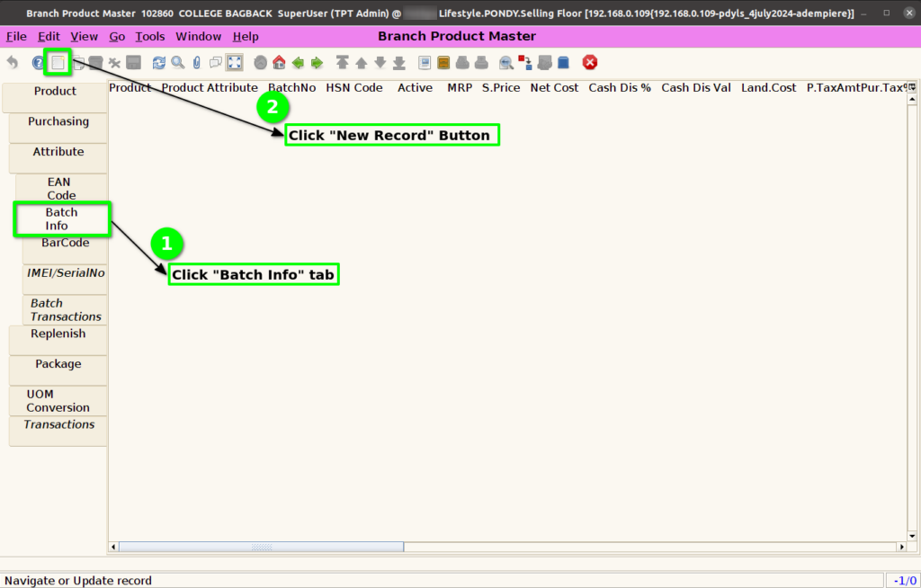The image size is (921, 588).
Task: Click the Copy Record toolbar icon
Action: tap(78, 62)
